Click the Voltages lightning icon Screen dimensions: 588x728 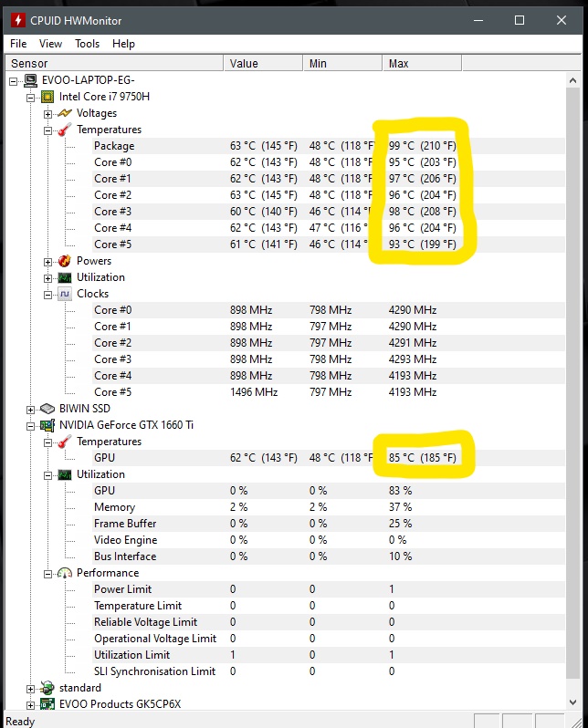[64, 113]
